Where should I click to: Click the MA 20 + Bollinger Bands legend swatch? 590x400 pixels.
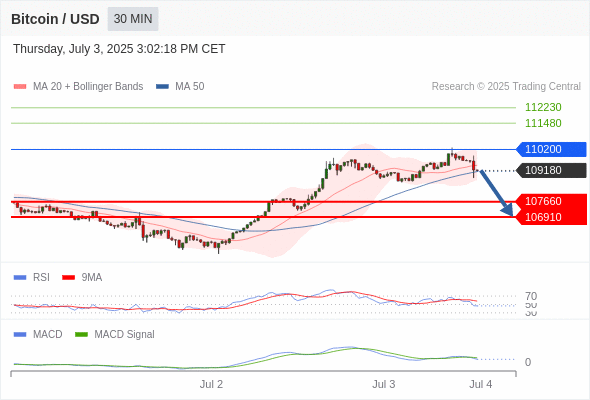tap(20, 87)
